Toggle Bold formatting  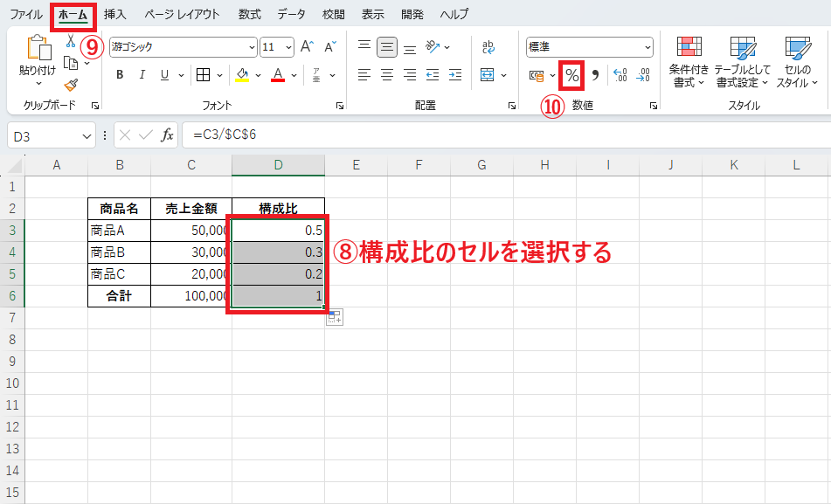[120, 75]
